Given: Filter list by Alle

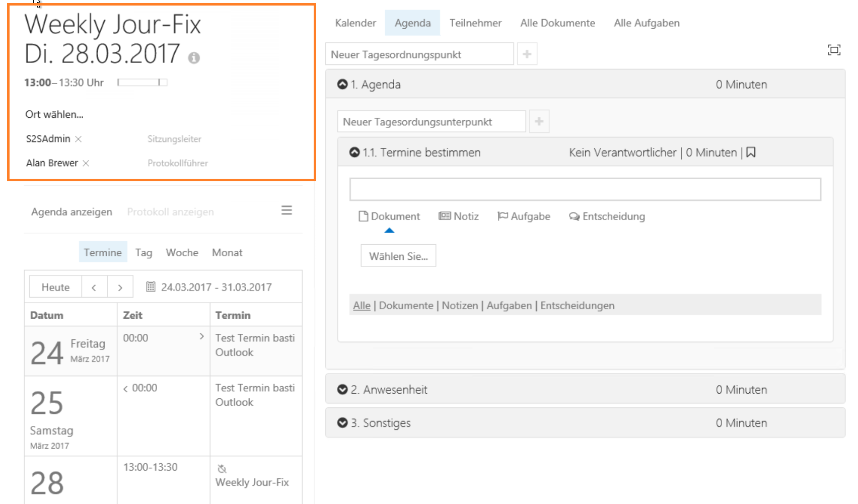Looking at the screenshot, I should tap(362, 305).
